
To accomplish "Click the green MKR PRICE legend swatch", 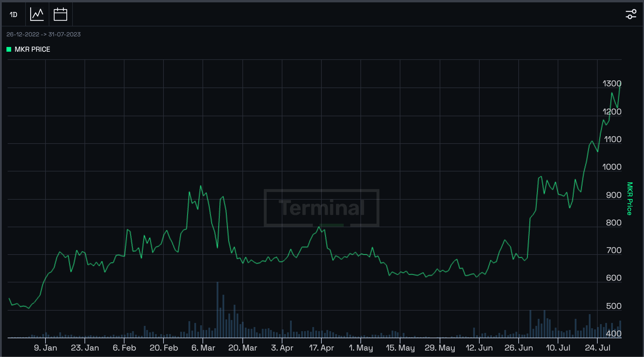I will (9, 49).
